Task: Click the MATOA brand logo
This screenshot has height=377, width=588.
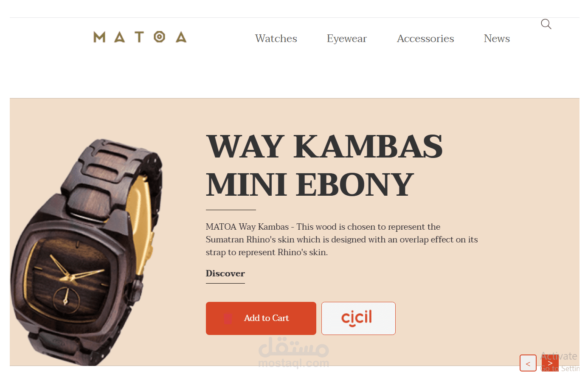Action: click(x=140, y=37)
